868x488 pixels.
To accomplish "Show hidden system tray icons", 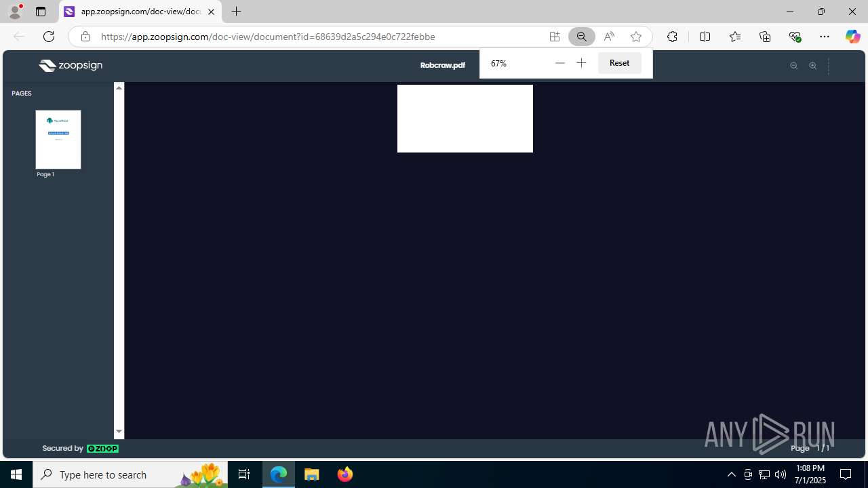I will [731, 474].
